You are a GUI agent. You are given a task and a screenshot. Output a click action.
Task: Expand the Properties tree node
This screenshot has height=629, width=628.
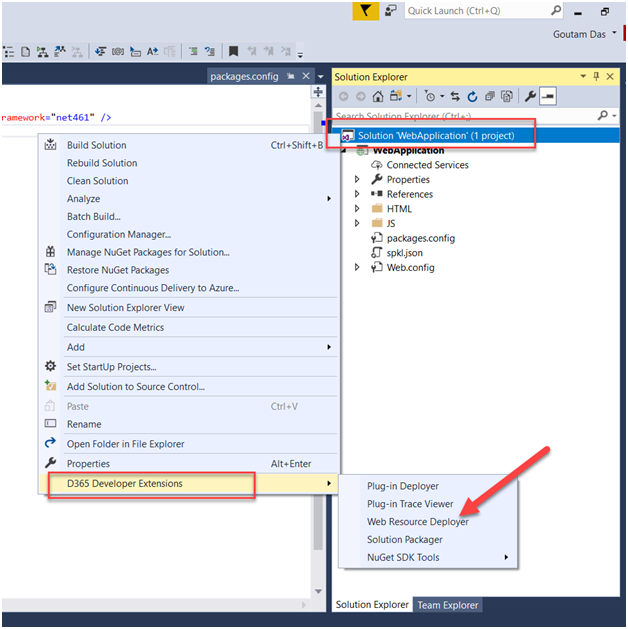(x=357, y=179)
